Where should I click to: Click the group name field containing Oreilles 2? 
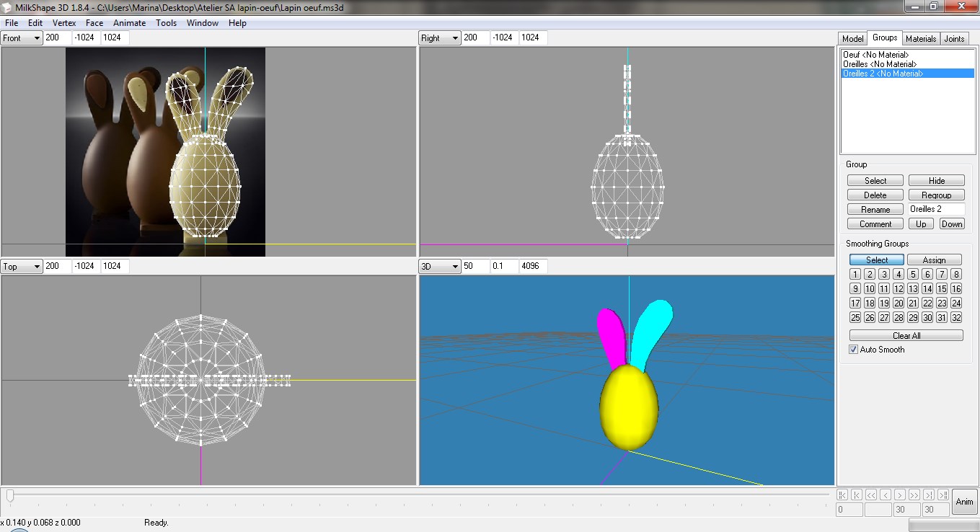coord(936,209)
